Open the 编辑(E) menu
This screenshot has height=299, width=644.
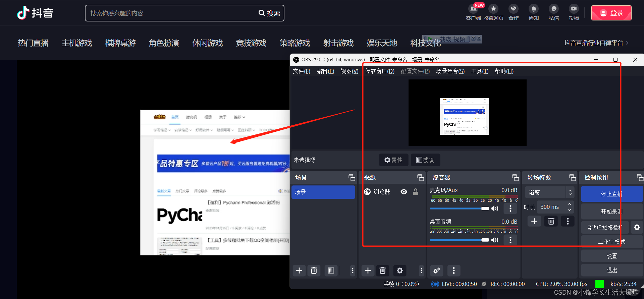coord(325,71)
